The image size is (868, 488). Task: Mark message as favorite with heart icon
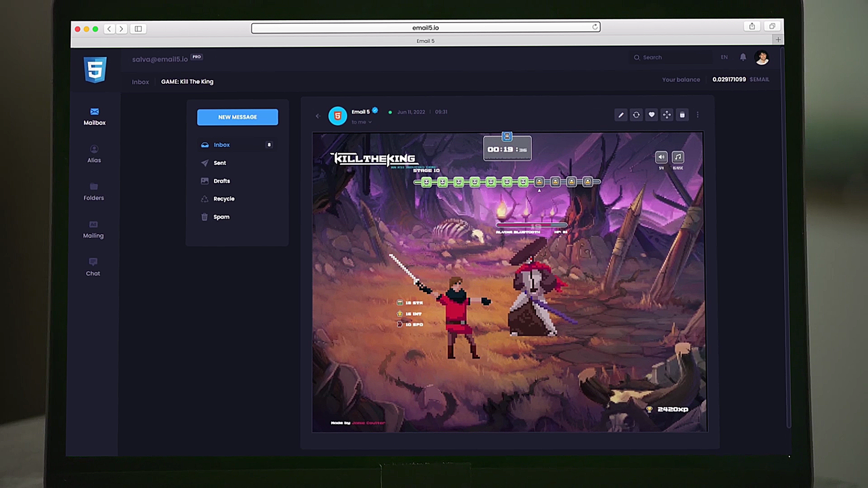652,115
